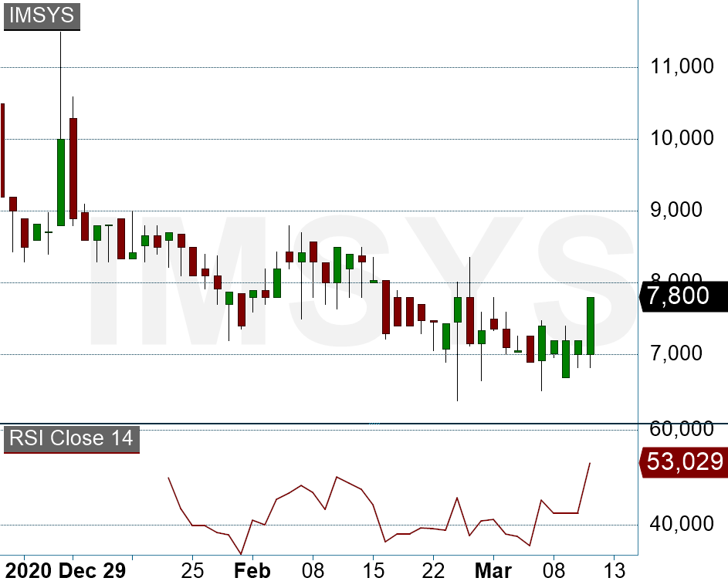The height and width of the screenshot is (588, 728).
Task: Click the Feb month label
Action: (x=252, y=571)
